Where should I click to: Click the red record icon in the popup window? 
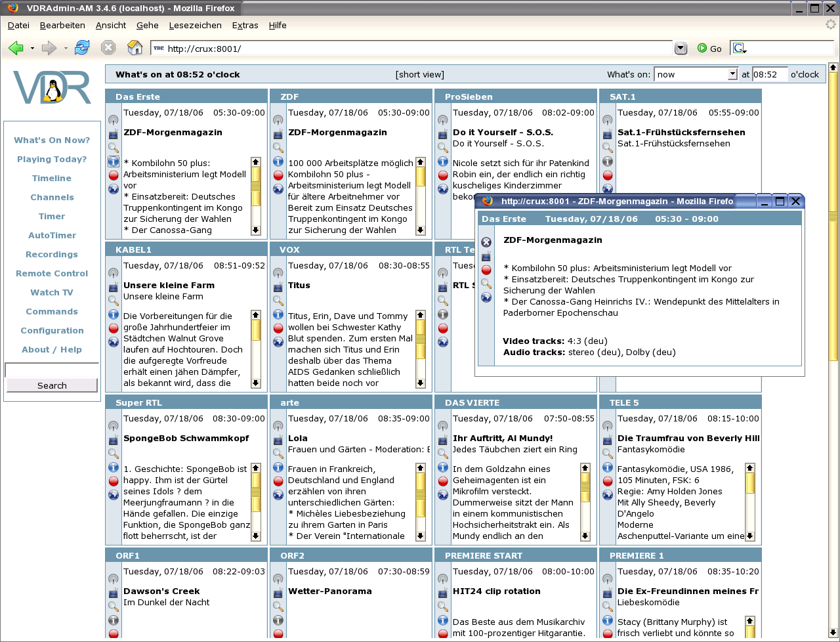(486, 270)
